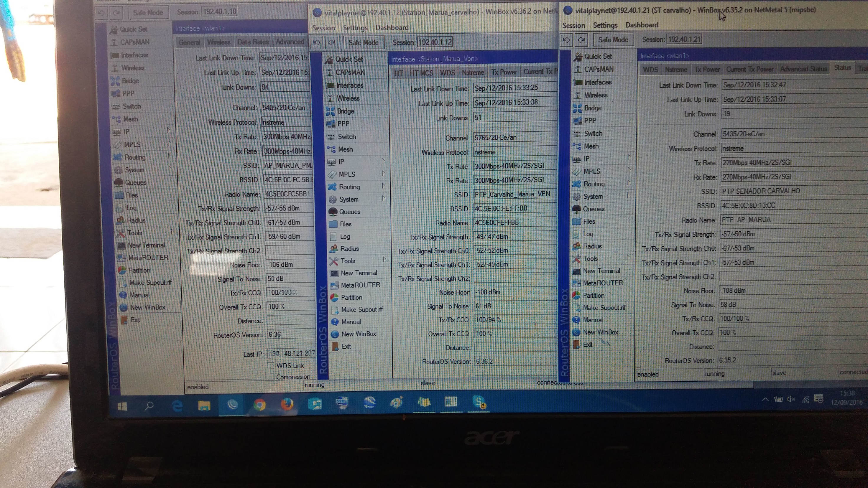Expand System submenu in middle WinBox sidebar
Viewport: 868px width, 488px height.
pyautogui.click(x=384, y=198)
